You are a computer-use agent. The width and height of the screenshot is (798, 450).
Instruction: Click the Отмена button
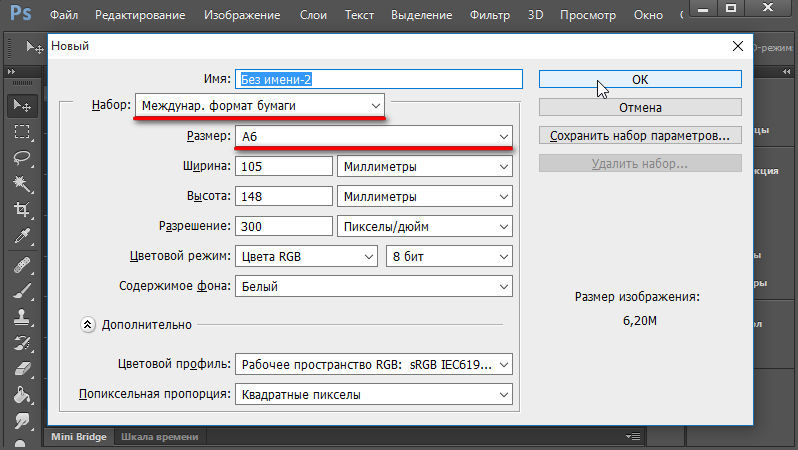640,107
